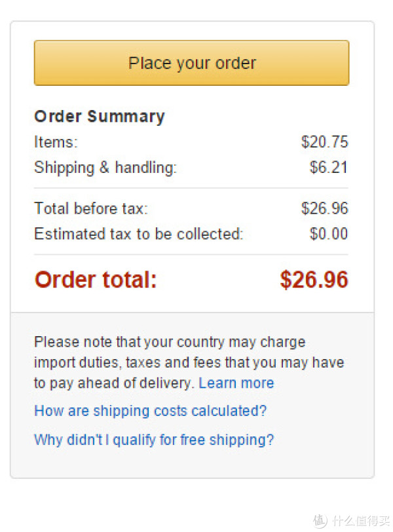
Task: Click the divider line above Order total
Action: click(x=191, y=254)
